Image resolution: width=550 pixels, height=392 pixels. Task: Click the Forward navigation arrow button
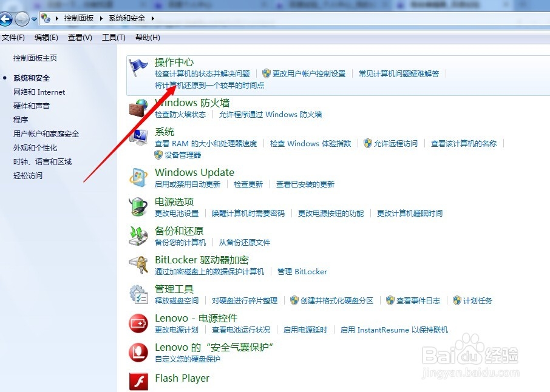[22, 19]
